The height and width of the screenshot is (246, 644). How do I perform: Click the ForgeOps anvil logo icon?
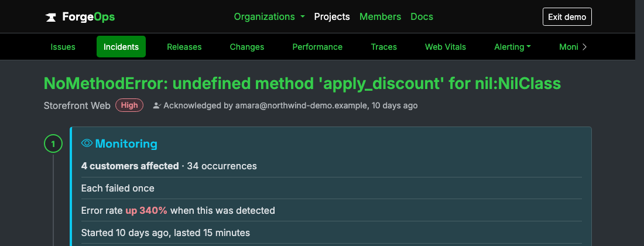pos(50,17)
